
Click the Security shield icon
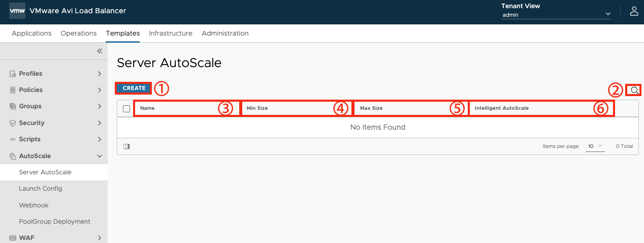click(x=13, y=123)
